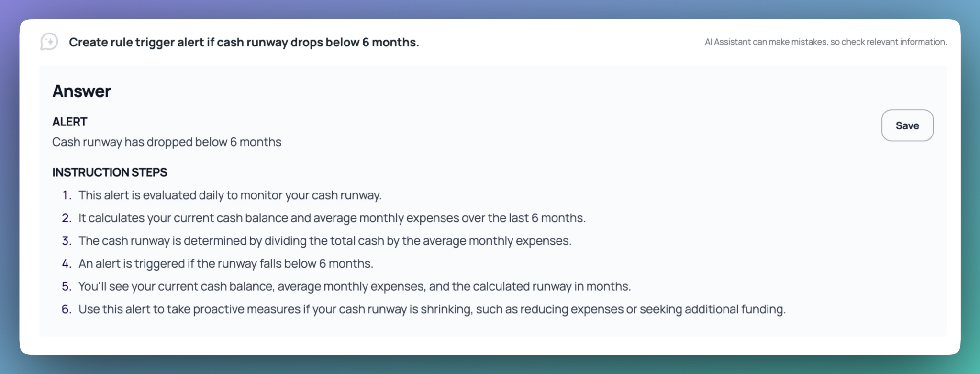The image size is (980, 374).
Task: Click the number 6 list marker
Action: (67, 309)
